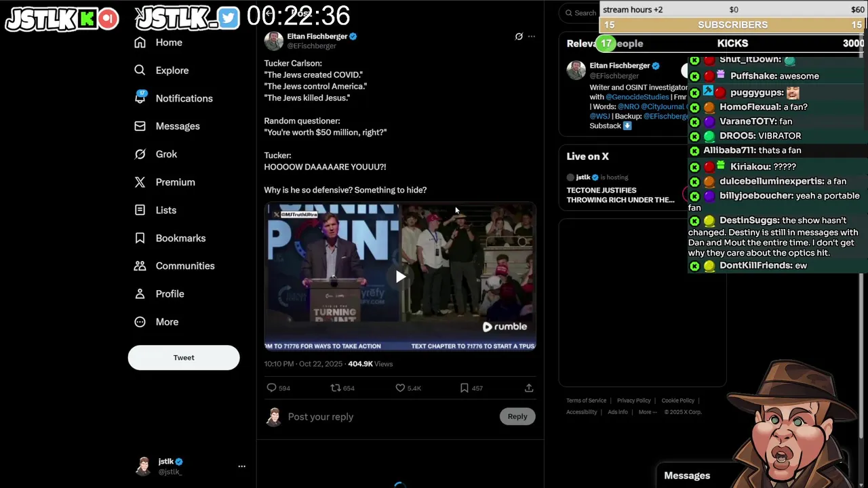This screenshot has width=868, height=488.
Task: Click jstlk account avatar at bottom
Action: tap(143, 466)
